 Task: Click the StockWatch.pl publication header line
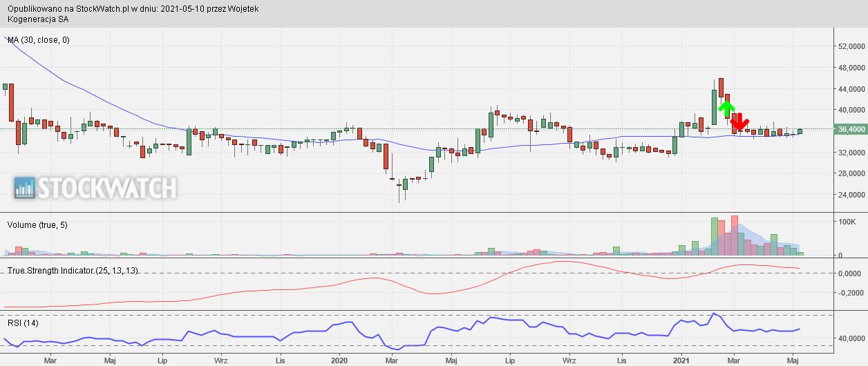(133, 9)
